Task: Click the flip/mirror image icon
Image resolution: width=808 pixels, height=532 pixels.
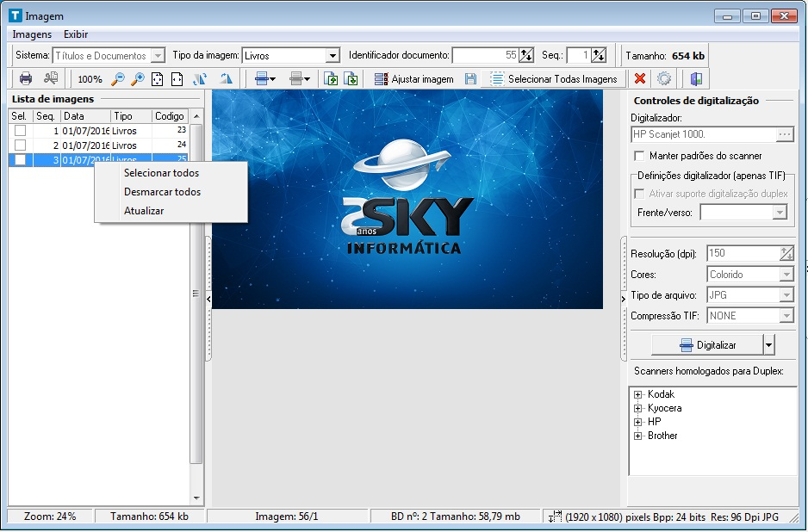Action: (x=226, y=79)
